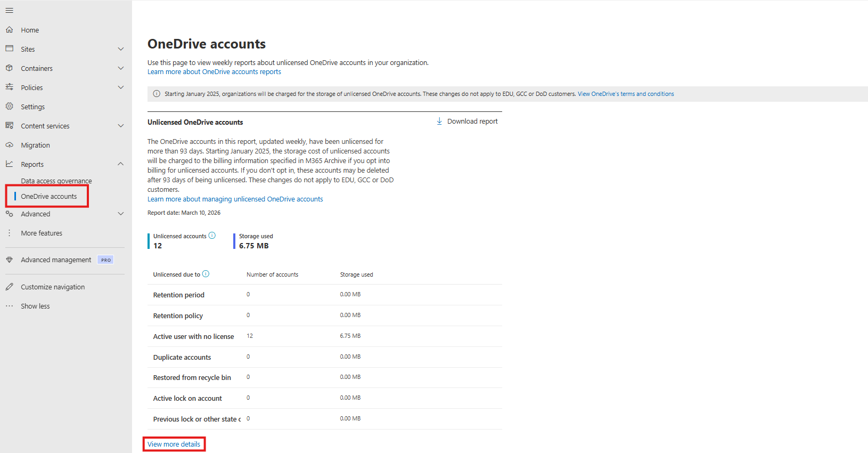Open Learn more about managing unlicensed OneDrive accounts
This screenshot has height=453, width=868.
click(x=235, y=199)
